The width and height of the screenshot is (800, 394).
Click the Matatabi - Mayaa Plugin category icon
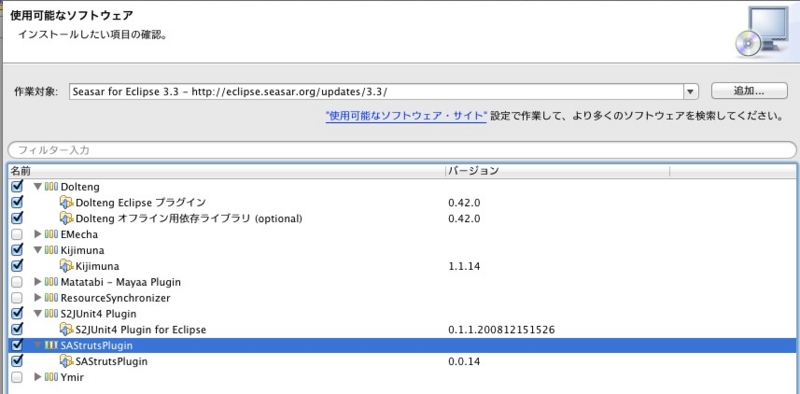coord(52,282)
